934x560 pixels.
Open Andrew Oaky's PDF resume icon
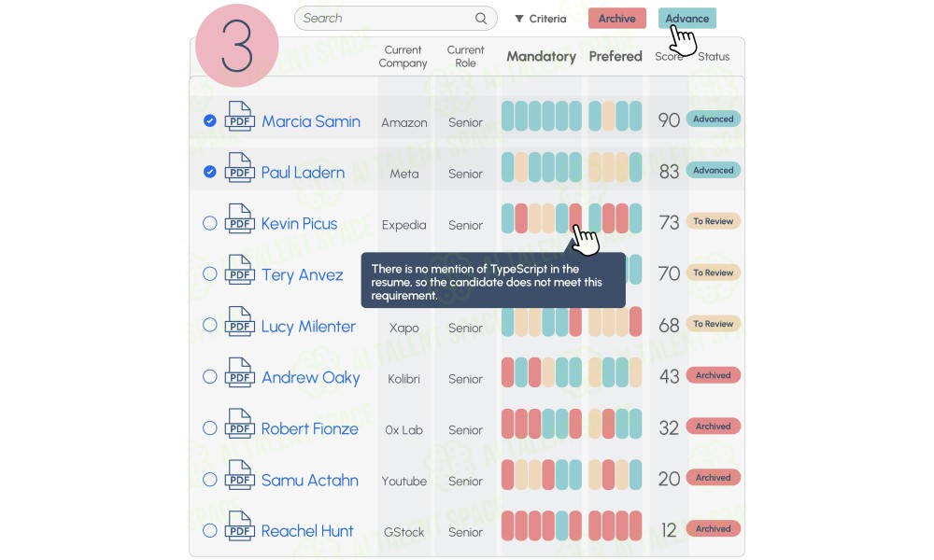pos(239,372)
